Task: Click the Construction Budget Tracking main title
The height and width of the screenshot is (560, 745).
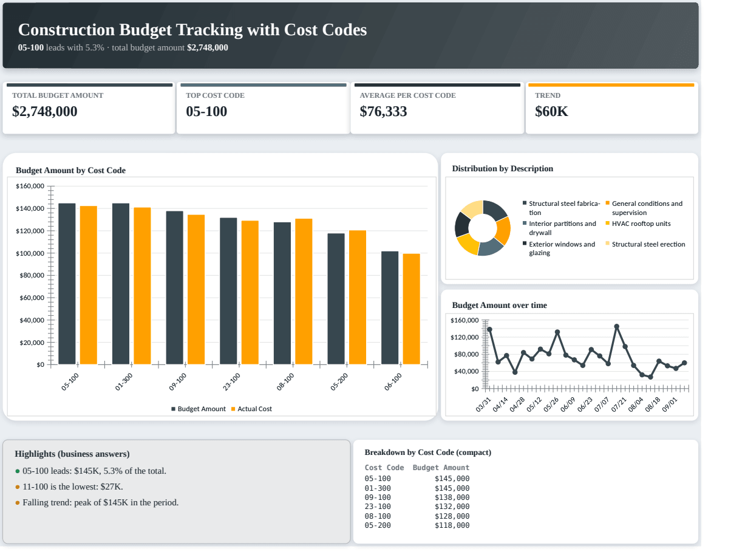Action: 192,30
